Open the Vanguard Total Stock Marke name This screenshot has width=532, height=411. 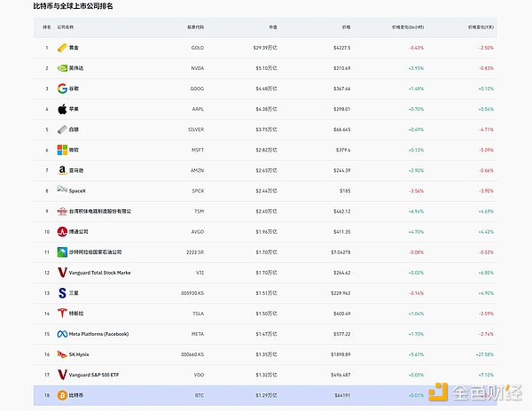coord(99,273)
